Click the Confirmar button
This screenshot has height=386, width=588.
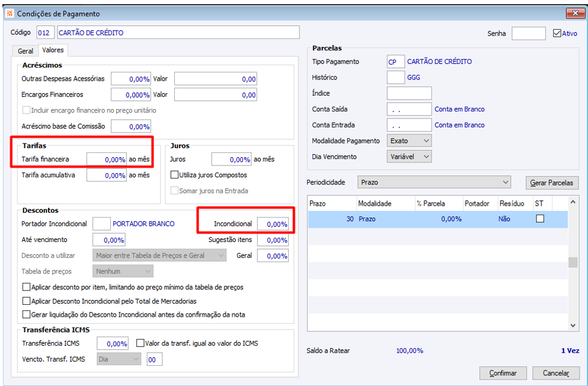coord(503,373)
